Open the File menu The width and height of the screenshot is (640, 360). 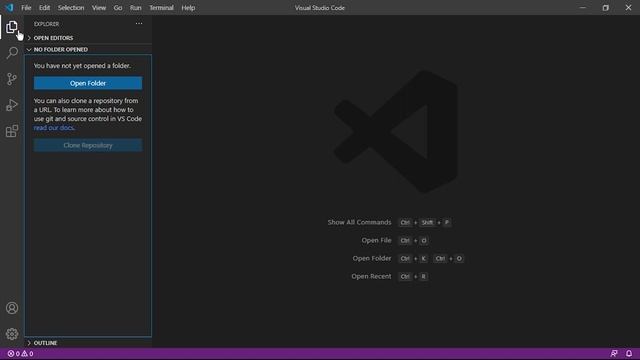click(x=26, y=8)
